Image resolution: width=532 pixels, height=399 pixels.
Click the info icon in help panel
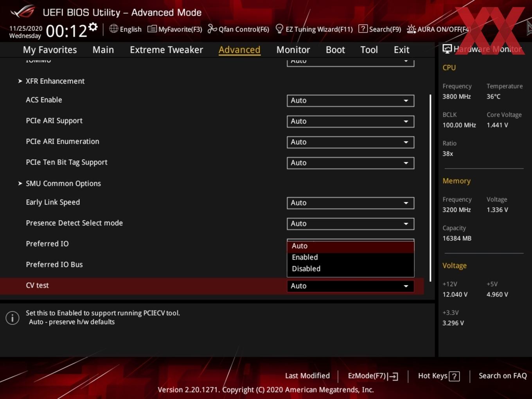click(13, 318)
